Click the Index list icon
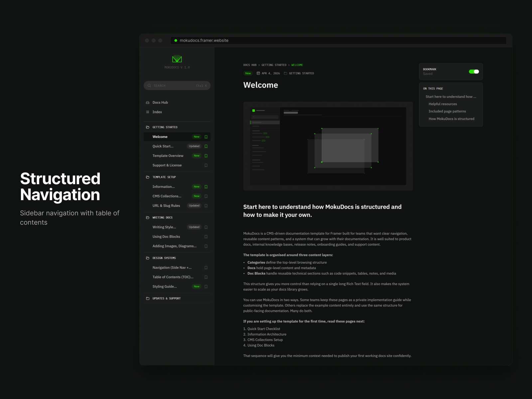 pos(148,112)
